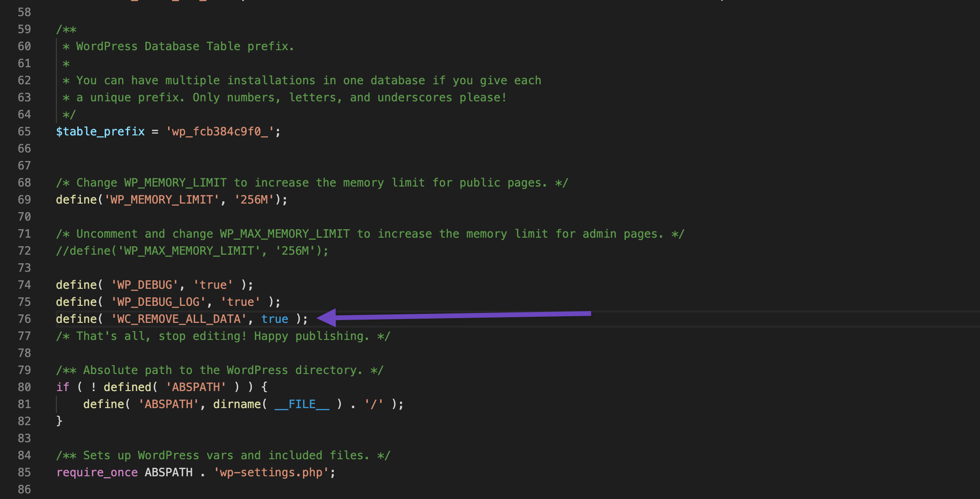
Task: Click the 'ABSPATH' string in defined() check
Action: coord(196,387)
